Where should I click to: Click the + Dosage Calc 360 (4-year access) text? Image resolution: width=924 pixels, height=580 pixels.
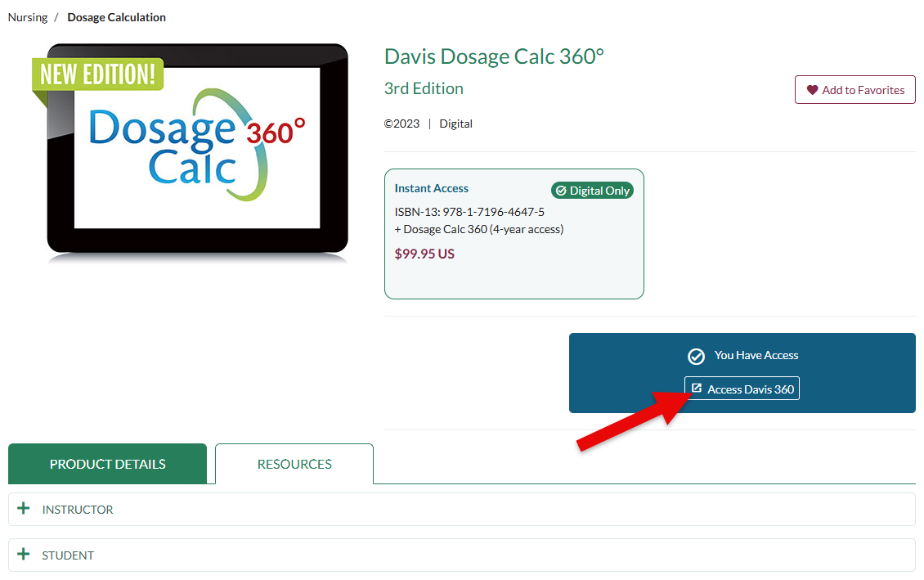[479, 229]
